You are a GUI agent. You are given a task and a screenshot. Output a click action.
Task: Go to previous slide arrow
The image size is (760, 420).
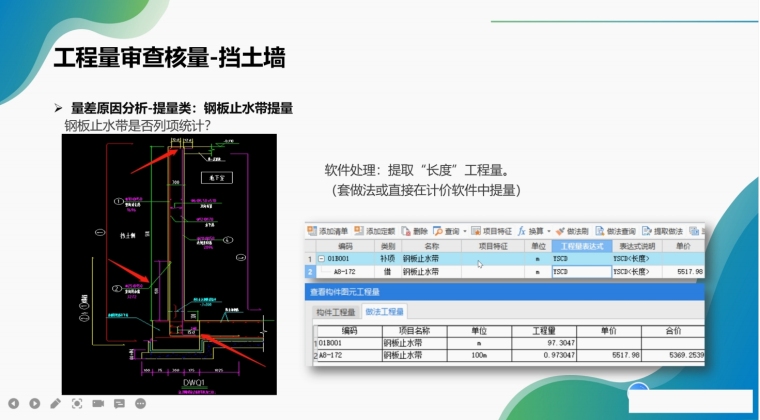(x=12, y=404)
